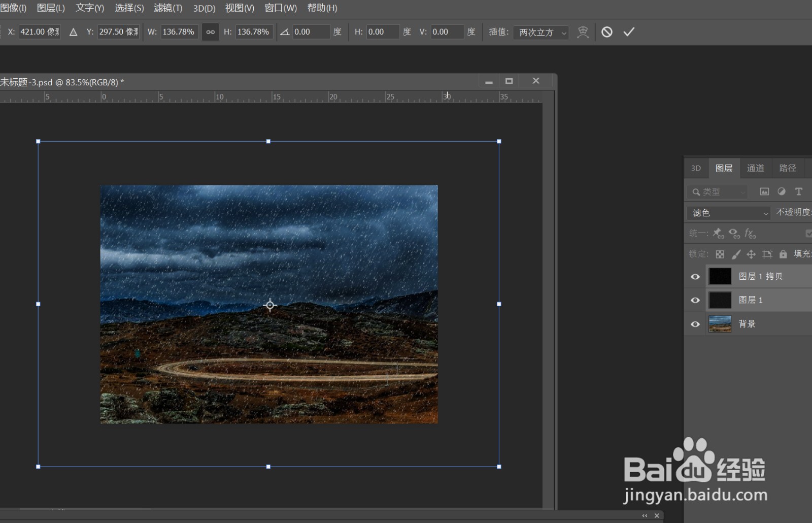Viewport: 812px width, 523px height.
Task: Close the bottom panel with the X
Action: pos(657,516)
